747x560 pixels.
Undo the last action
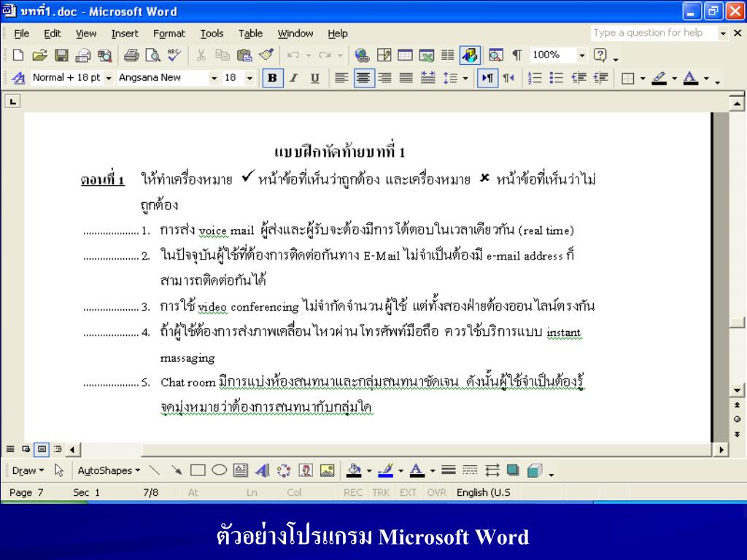click(x=293, y=55)
